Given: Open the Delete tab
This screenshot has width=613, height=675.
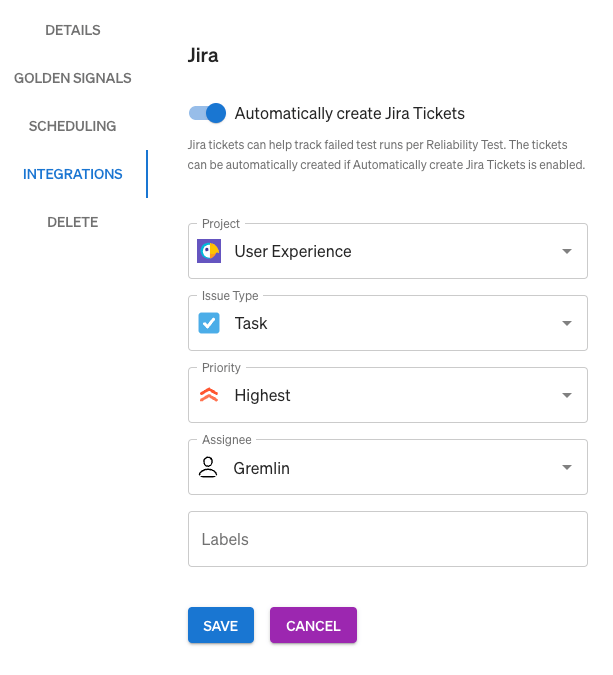Looking at the screenshot, I should tap(73, 222).
